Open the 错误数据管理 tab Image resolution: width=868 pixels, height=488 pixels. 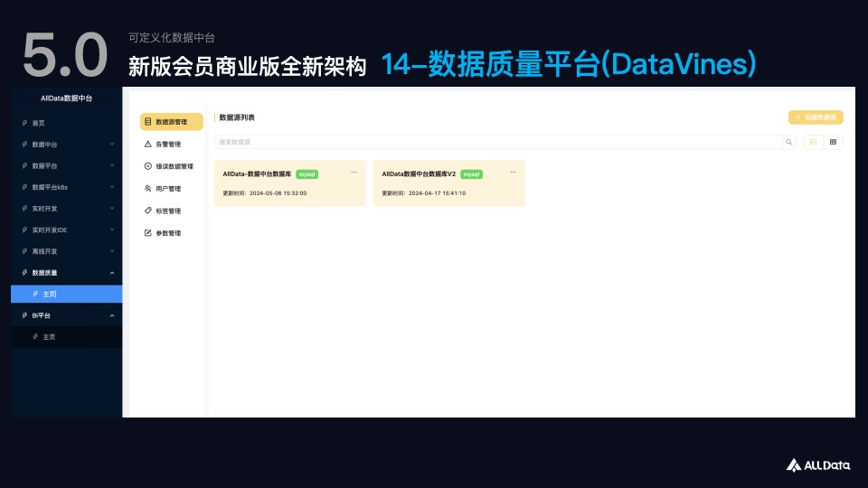coord(172,166)
